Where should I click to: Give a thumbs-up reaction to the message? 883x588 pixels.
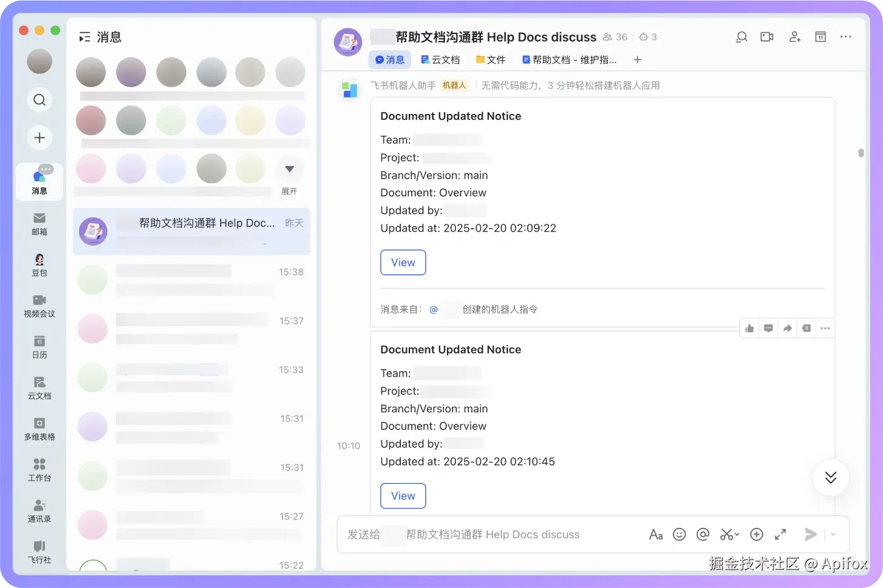(x=749, y=328)
